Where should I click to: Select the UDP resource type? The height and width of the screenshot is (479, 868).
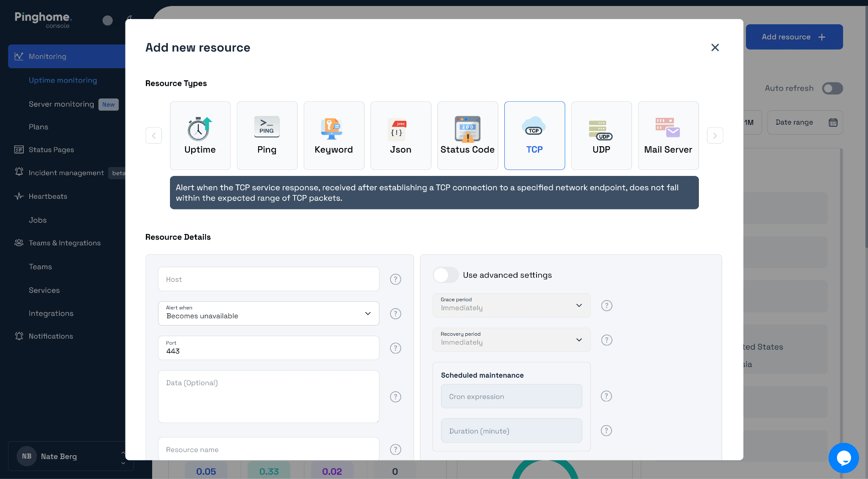click(601, 136)
